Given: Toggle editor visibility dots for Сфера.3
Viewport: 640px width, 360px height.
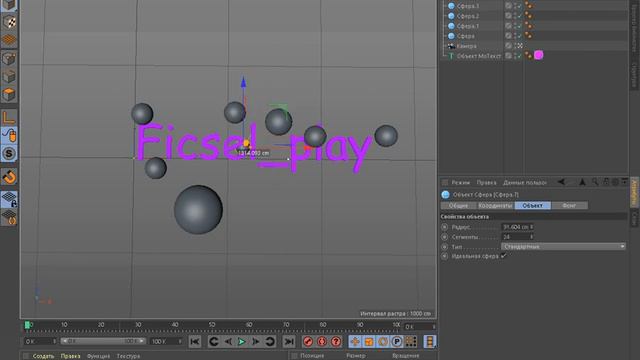Looking at the screenshot, I should coord(516,6).
